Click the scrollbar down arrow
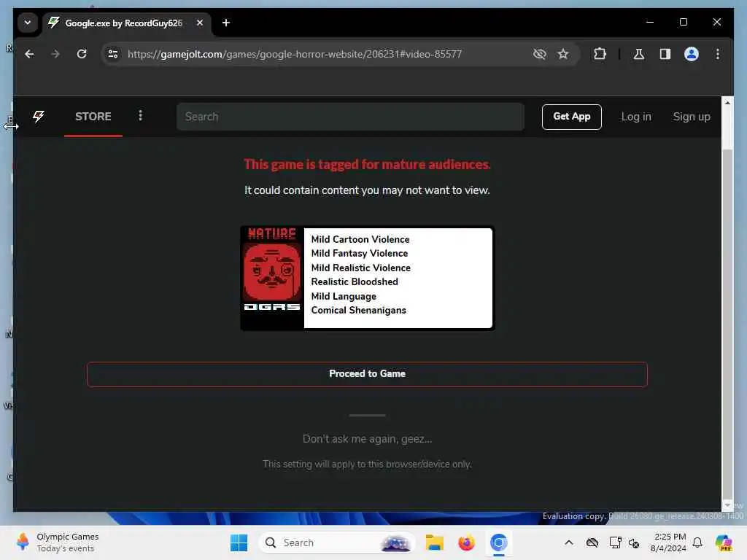Viewport: 747px width, 560px height. (727, 505)
